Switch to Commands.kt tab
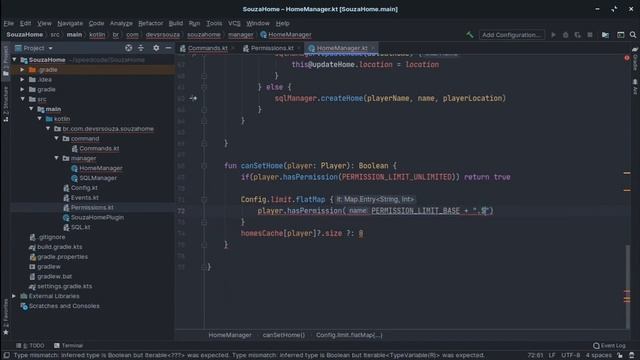Screen dimensions: 640x360 coord(208,48)
